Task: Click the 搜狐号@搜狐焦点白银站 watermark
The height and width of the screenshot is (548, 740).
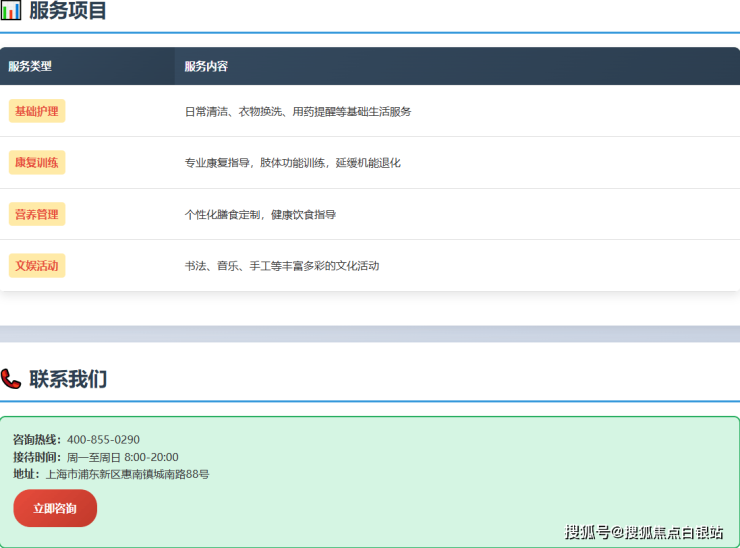Action: coord(643,532)
